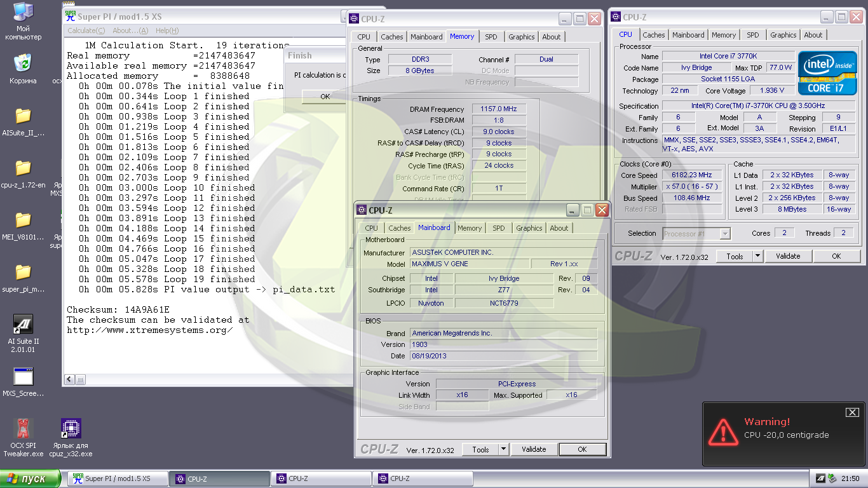
Task: Open Memory tab in CPU-Z Motherboard window
Action: tap(470, 228)
